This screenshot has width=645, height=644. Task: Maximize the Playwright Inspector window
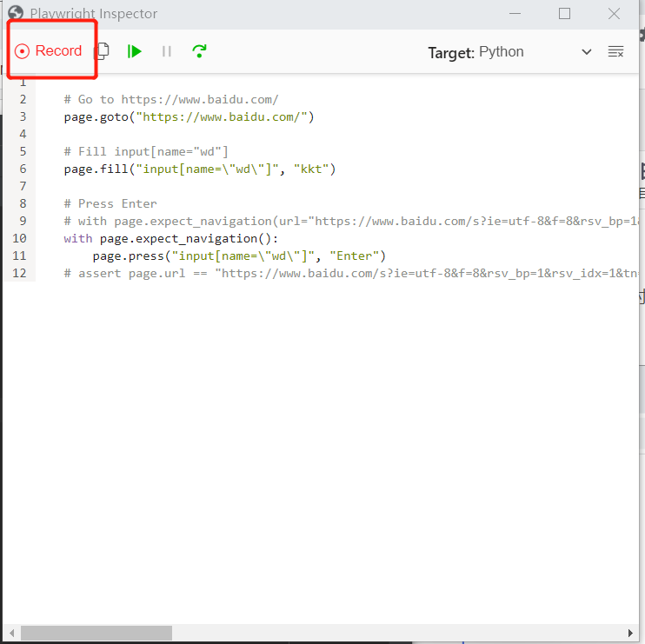(564, 14)
